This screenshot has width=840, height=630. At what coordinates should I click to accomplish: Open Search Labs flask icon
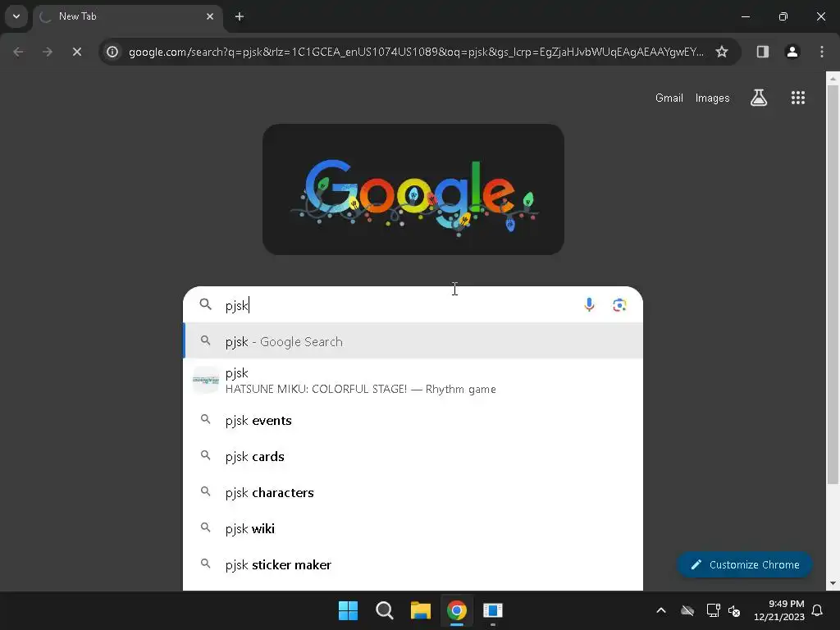759,98
